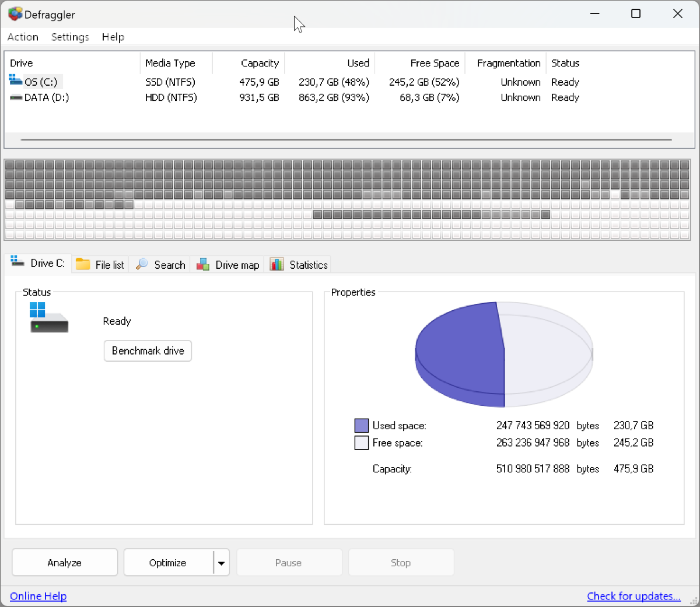Click the Check for updates link
The width and height of the screenshot is (700, 607).
[633, 596]
